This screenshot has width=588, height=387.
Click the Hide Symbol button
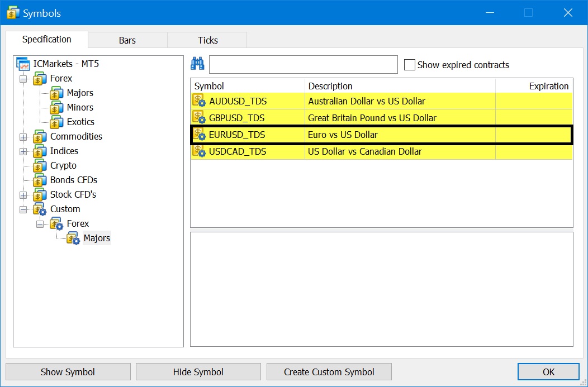point(198,371)
